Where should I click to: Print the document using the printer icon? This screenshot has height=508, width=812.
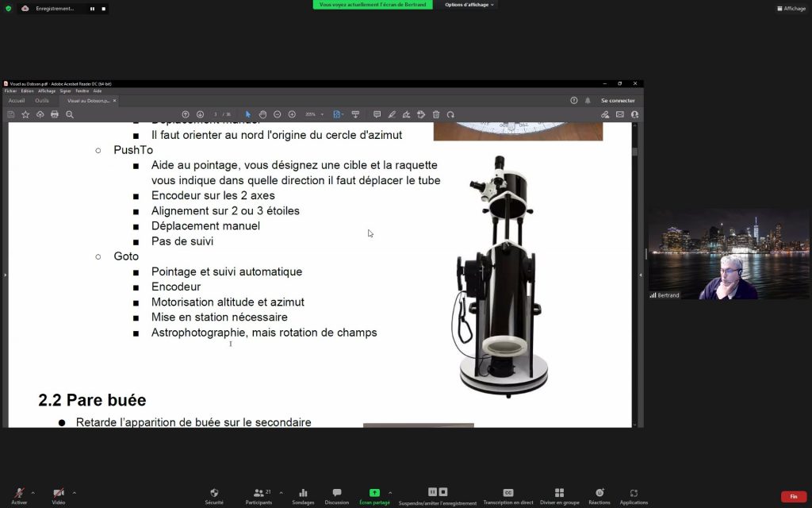click(x=55, y=114)
